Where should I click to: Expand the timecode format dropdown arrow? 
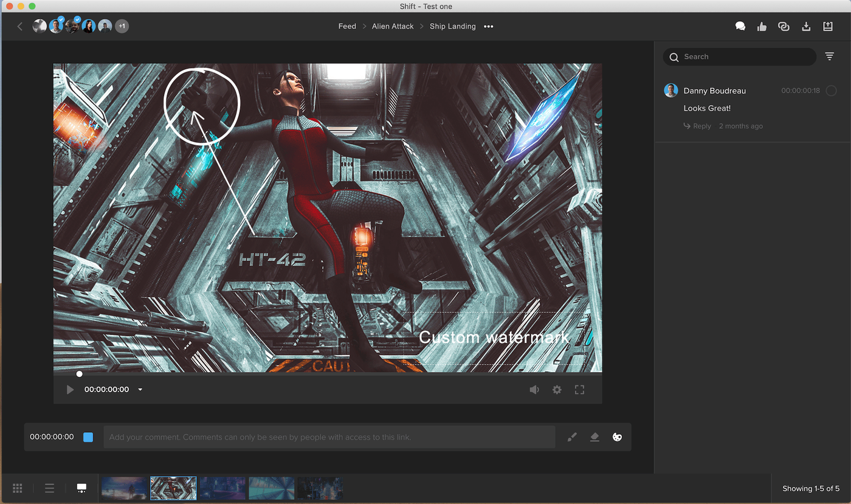coord(140,390)
